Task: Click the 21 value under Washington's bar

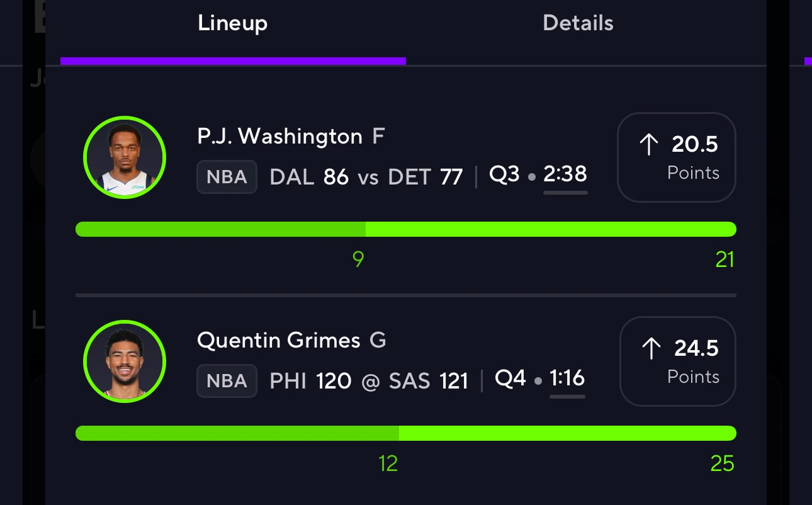Action: pos(725,259)
